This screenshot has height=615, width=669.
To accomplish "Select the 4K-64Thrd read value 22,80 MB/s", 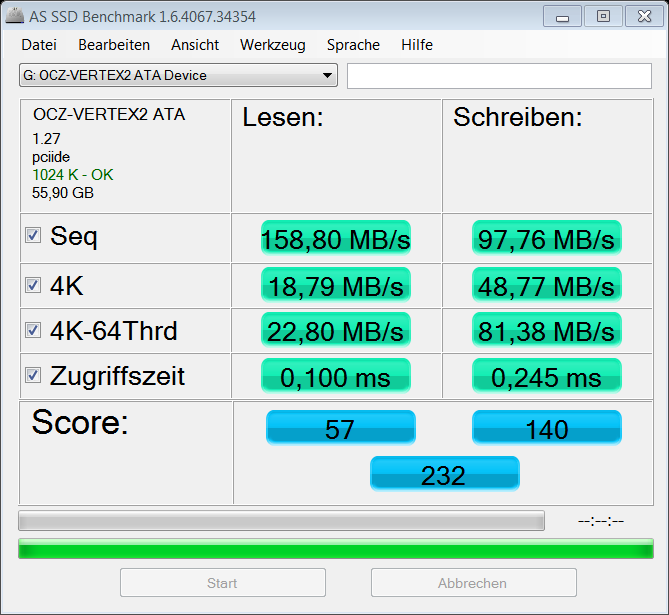I will point(336,330).
